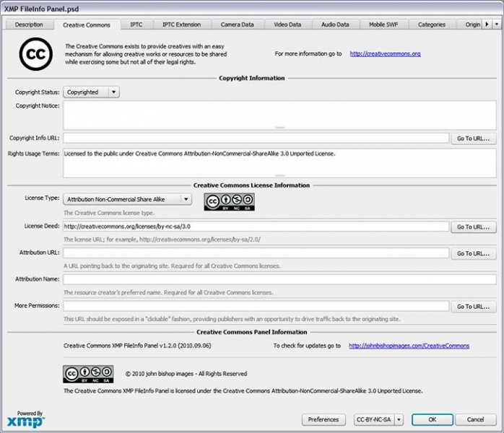Click the Rights Usage Terms resize grip

[x=280, y=175]
